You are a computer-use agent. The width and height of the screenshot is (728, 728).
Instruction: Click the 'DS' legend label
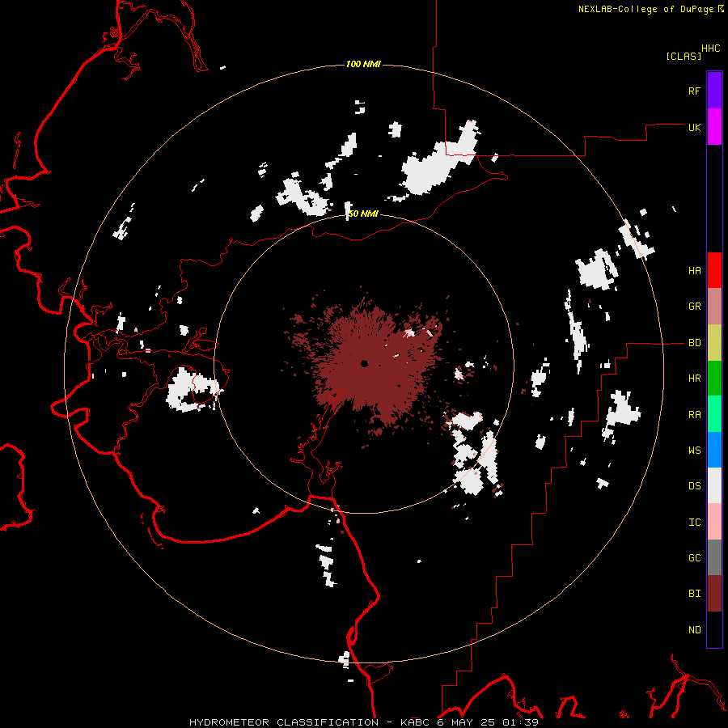(694, 486)
